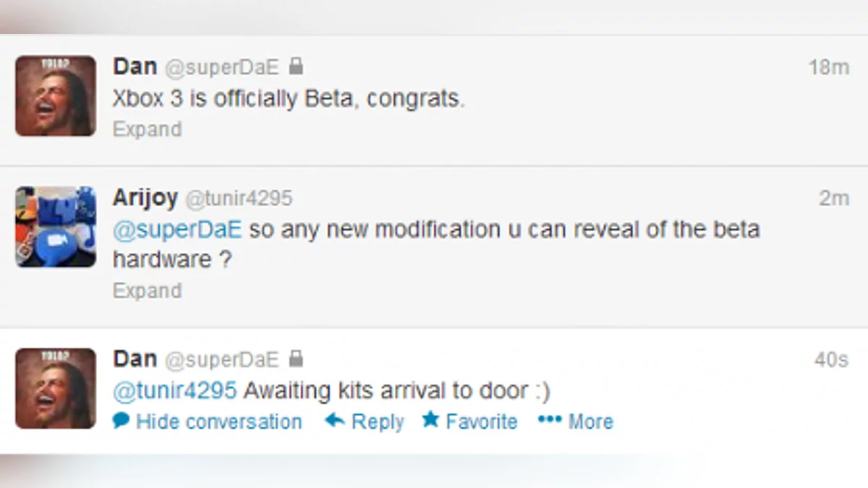This screenshot has width=868, height=488.
Task: Click the @superDaE mention in Arijoy's tweet
Action: coord(179,230)
